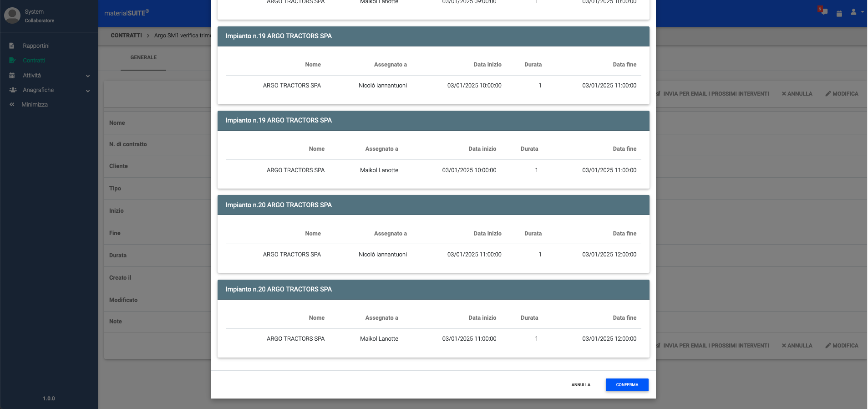Select Impianto n.20 header above Maikol Lanotte 11:00 row
Screen dimensions: 868x409
click(433, 289)
